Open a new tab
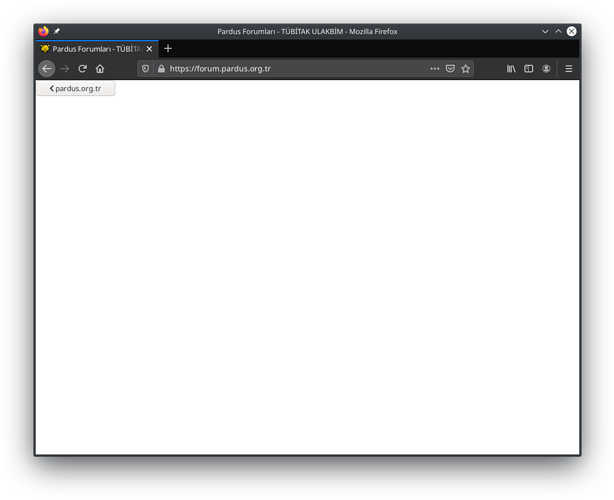The width and height of the screenshot is (614, 500). click(168, 49)
